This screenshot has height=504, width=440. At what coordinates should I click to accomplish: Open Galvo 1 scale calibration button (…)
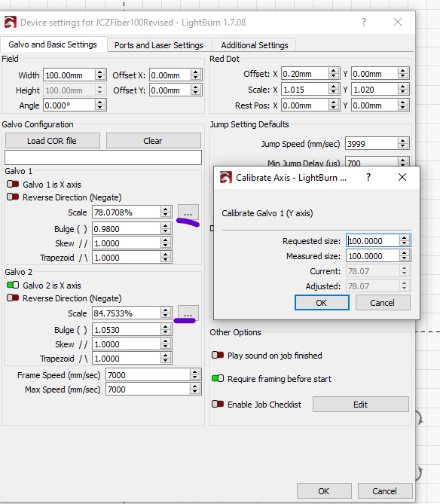pos(188,212)
